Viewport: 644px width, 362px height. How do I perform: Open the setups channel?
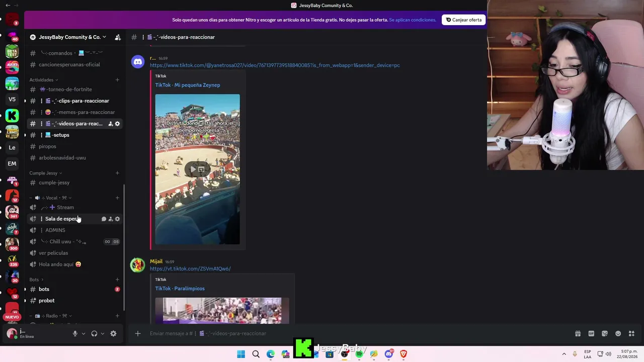pyautogui.click(x=74, y=135)
